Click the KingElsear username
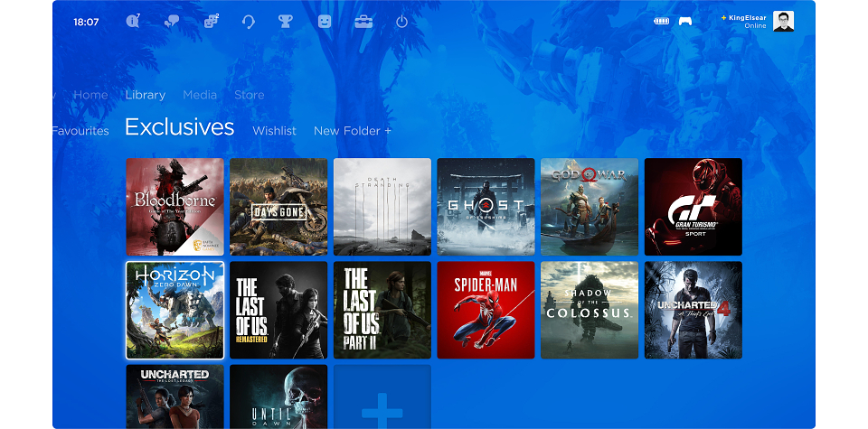The width and height of the screenshot is (868, 429). click(748, 18)
